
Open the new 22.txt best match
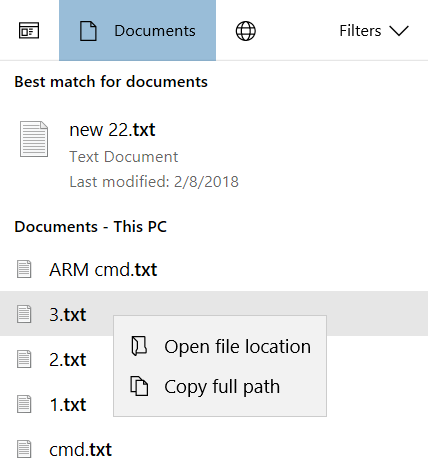coord(214,156)
